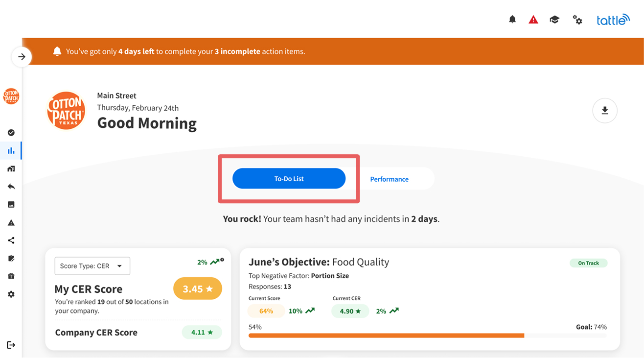Open the double-gear settings in top bar
This screenshot has width=644, height=358.
click(x=577, y=20)
